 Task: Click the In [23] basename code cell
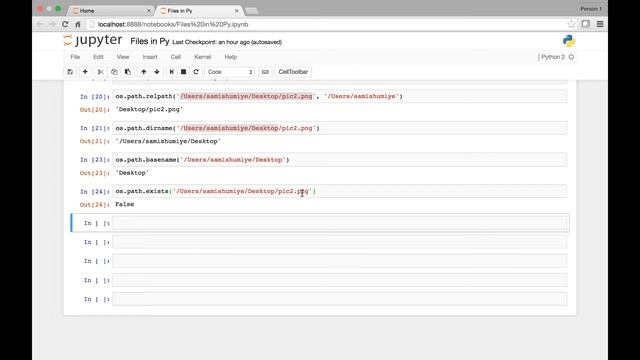click(340, 160)
